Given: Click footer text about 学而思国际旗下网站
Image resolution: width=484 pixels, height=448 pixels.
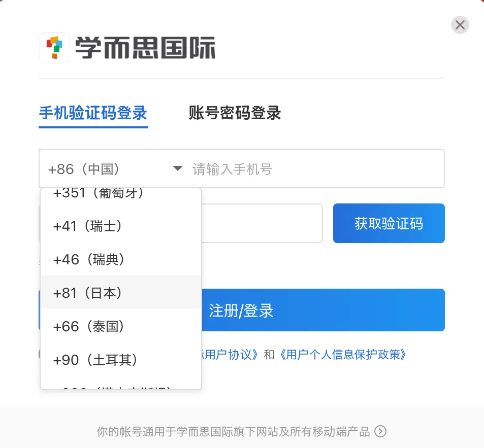Looking at the screenshot, I should (233, 432).
